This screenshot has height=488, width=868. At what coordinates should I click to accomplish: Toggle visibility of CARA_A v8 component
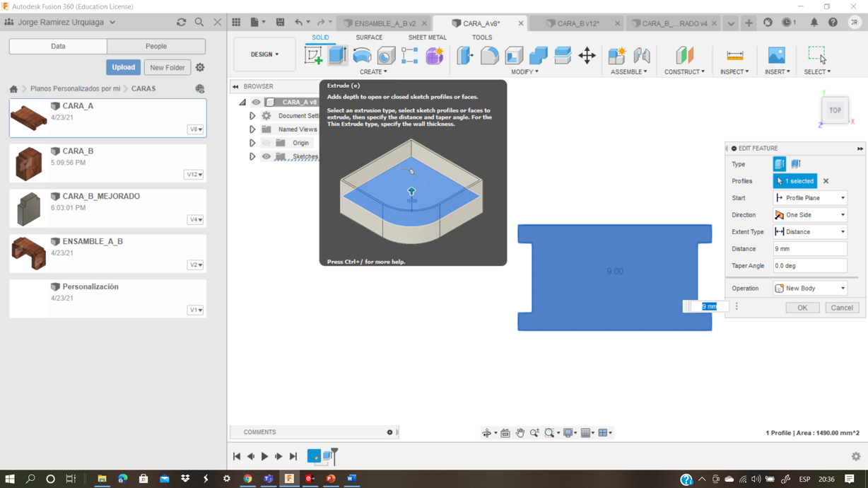pos(256,102)
